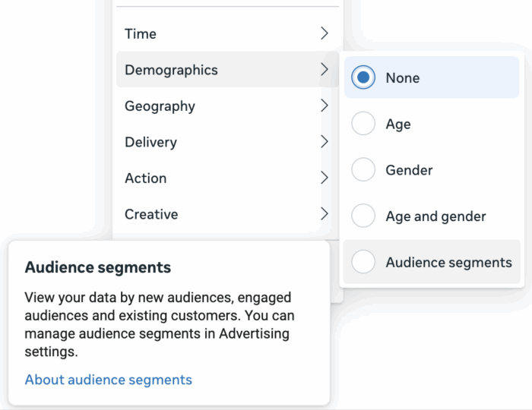Screen dimensions: 532x410
Task: Click the tooltip text about Advertising settings
Action: tap(160, 324)
